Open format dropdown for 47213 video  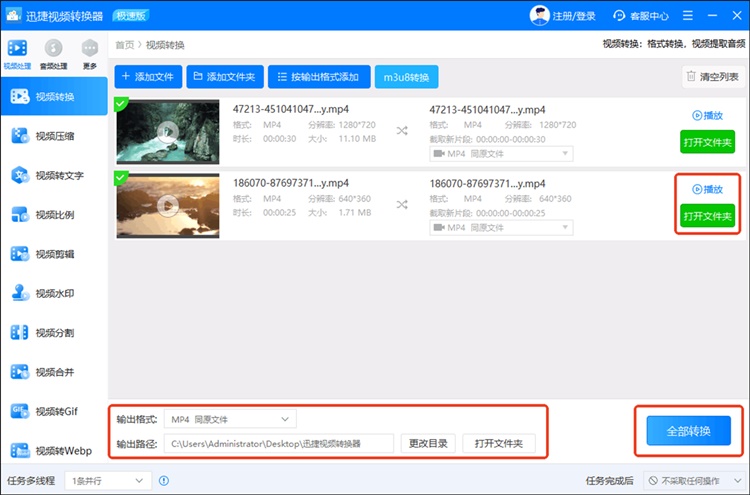(x=501, y=154)
